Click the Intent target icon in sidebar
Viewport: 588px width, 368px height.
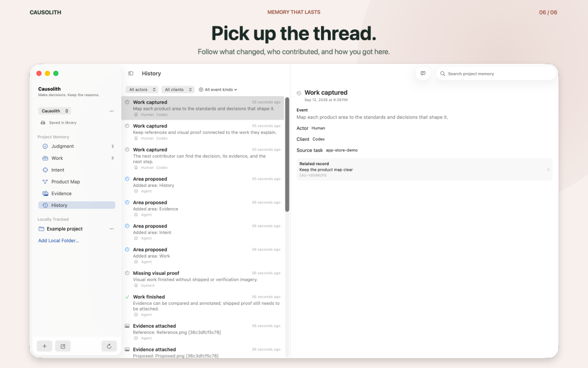click(45, 170)
